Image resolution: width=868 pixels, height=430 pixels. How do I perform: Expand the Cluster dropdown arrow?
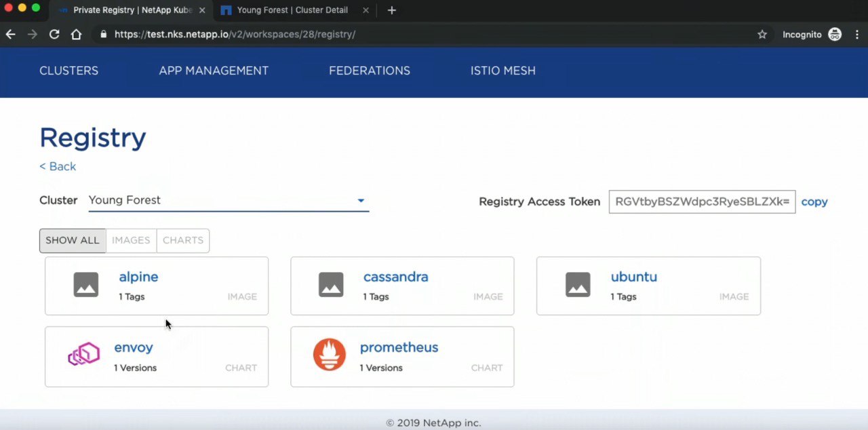[361, 201]
